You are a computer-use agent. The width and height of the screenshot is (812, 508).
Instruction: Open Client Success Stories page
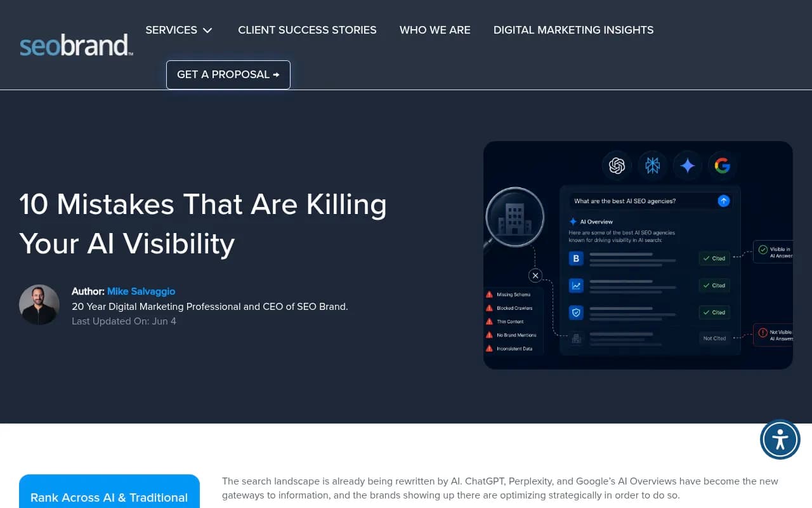(x=307, y=30)
